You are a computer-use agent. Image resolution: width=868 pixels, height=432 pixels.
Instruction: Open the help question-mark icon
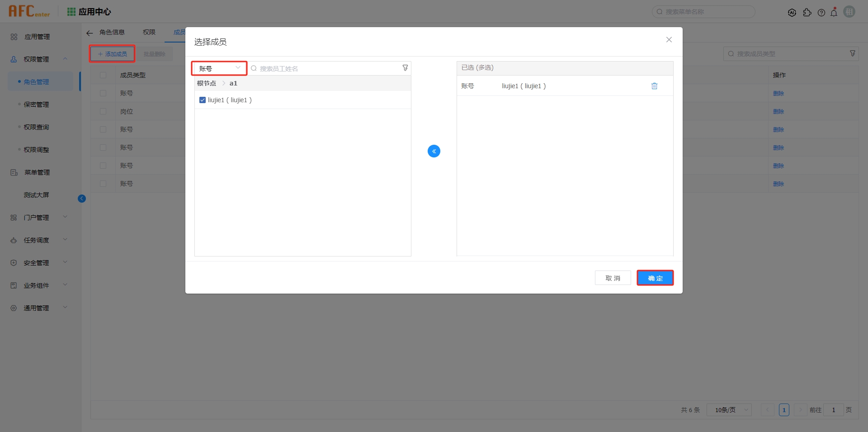[821, 12]
